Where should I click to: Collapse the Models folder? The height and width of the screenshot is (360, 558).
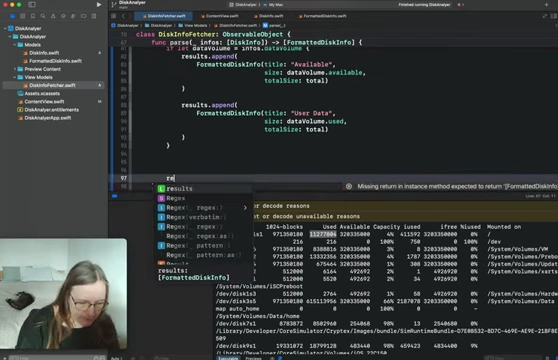click(15, 45)
